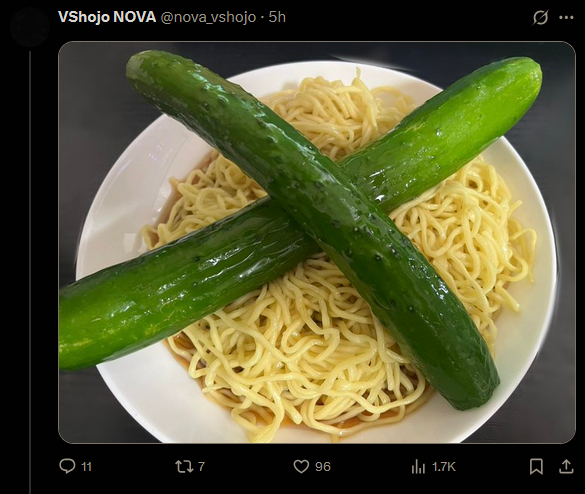Open the VShojo NOVA profile avatar
585x494 pixels.
pyautogui.click(x=30, y=27)
